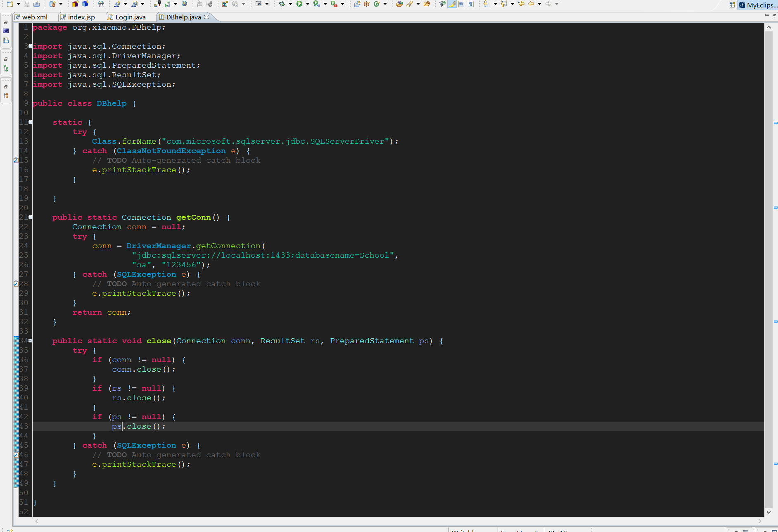Maximize the editor area

pyautogui.click(x=774, y=15)
